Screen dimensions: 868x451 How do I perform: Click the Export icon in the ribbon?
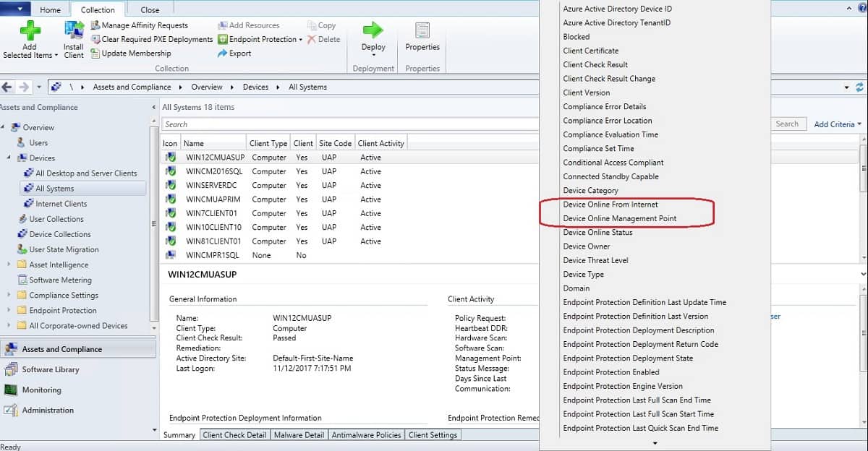point(223,53)
